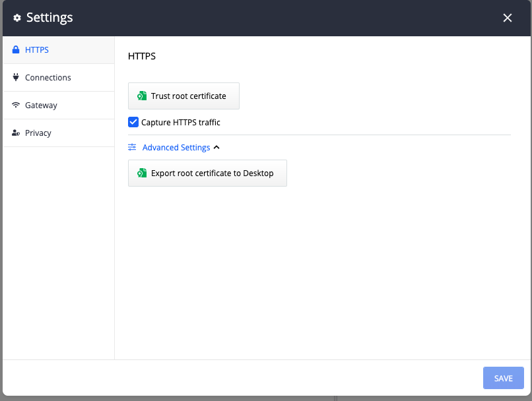This screenshot has width=532, height=401.
Task: Collapse Advanced Settings with the chevron arrow
Action: pyautogui.click(x=216, y=148)
